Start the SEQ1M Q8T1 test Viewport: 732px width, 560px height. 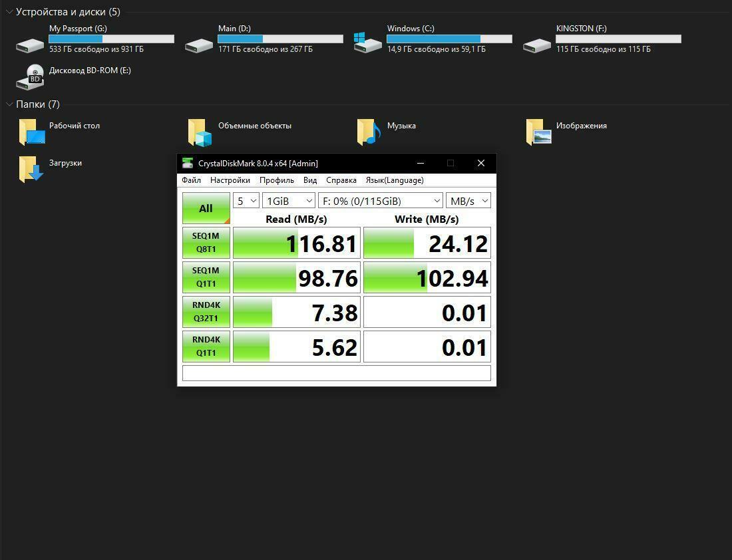click(206, 243)
